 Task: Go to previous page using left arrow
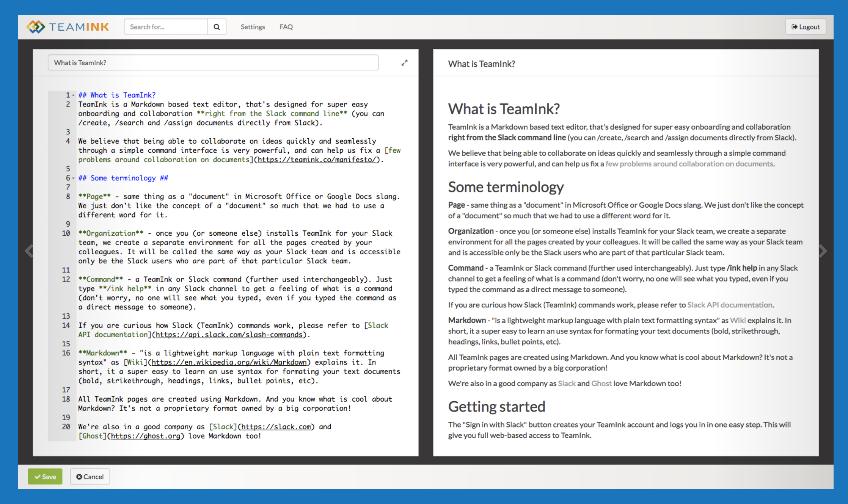pos(28,251)
